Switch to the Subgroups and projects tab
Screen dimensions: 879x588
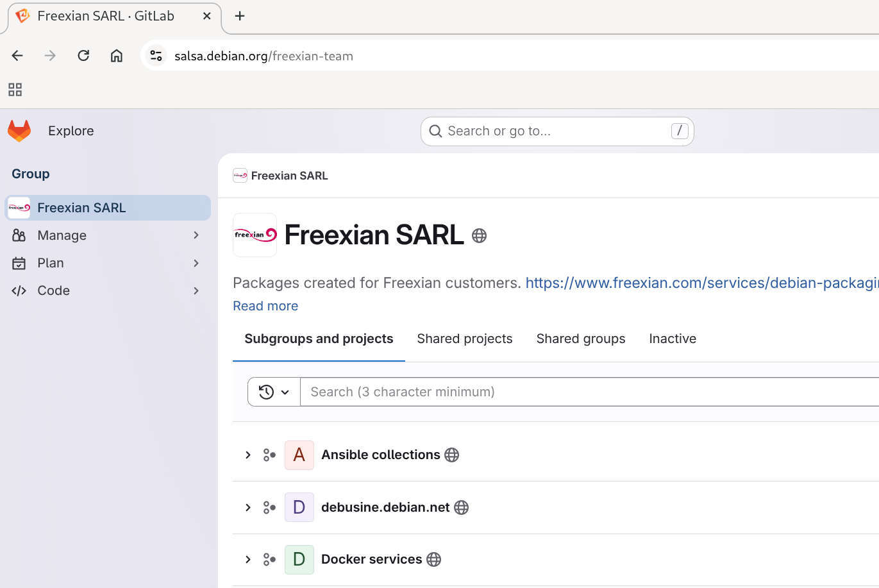point(319,339)
